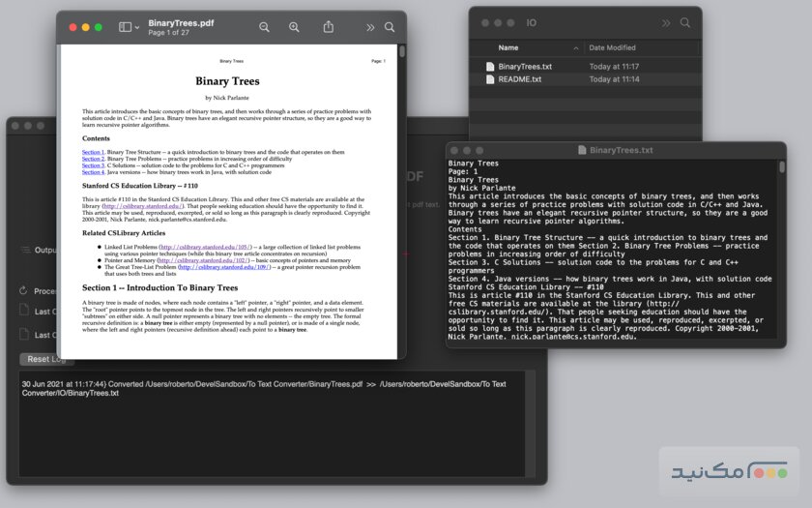
Task: Click the zoom out magnifier in Preview
Action: coord(264,27)
